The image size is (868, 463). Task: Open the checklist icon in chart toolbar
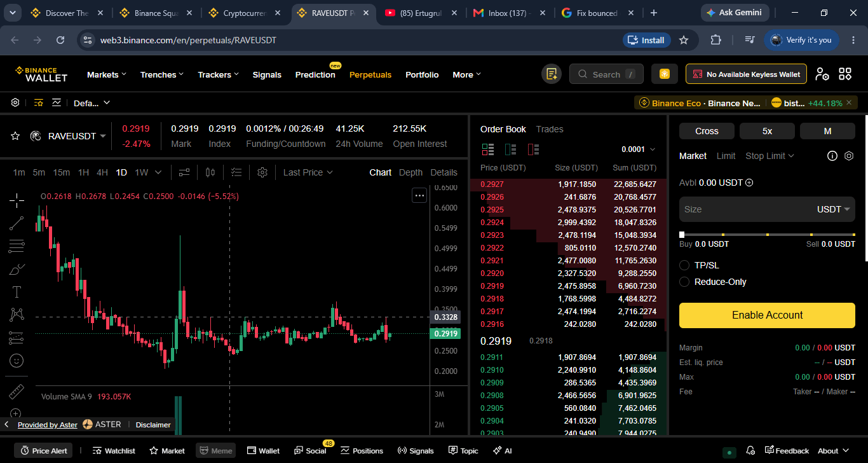click(236, 172)
